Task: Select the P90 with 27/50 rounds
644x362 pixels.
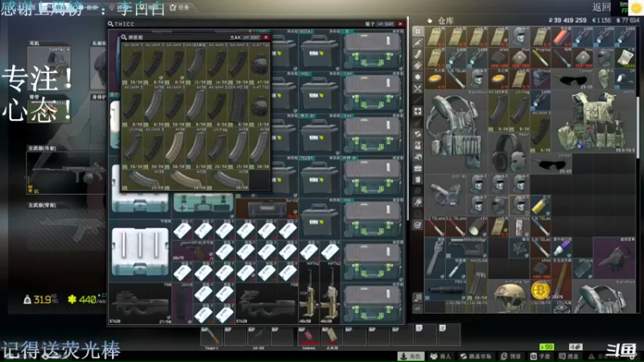Action: coord(140,303)
